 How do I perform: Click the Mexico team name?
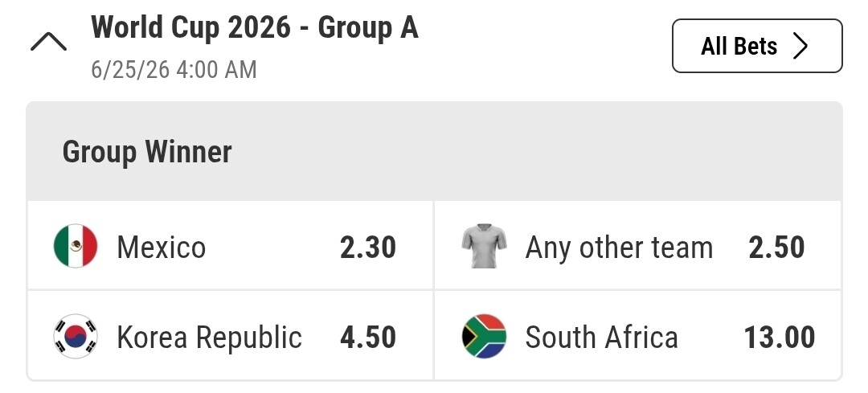click(x=161, y=248)
